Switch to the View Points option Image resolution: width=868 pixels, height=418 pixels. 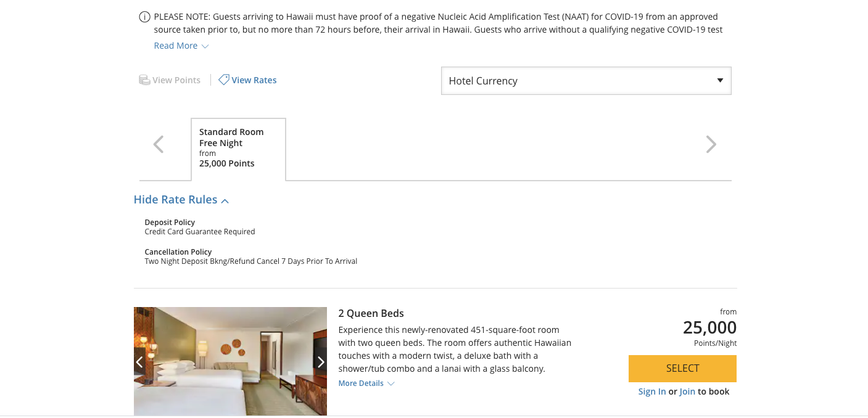click(x=176, y=80)
